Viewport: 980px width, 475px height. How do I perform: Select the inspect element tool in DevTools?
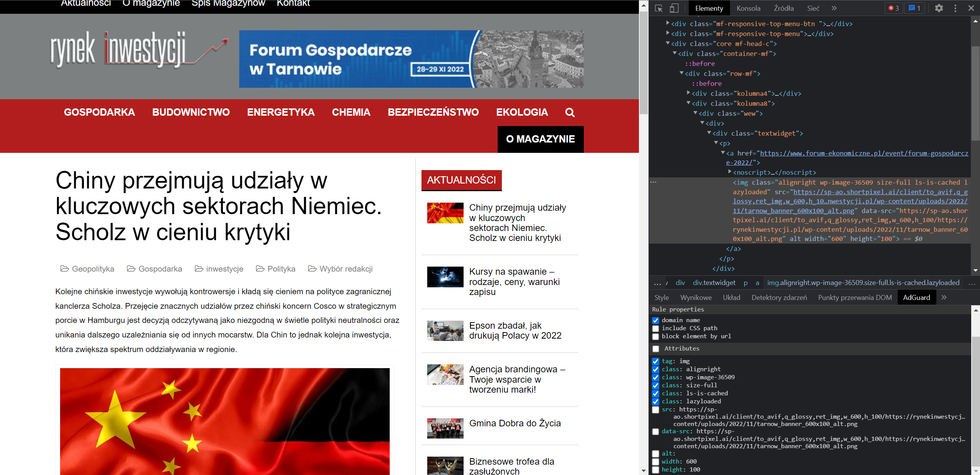click(659, 8)
